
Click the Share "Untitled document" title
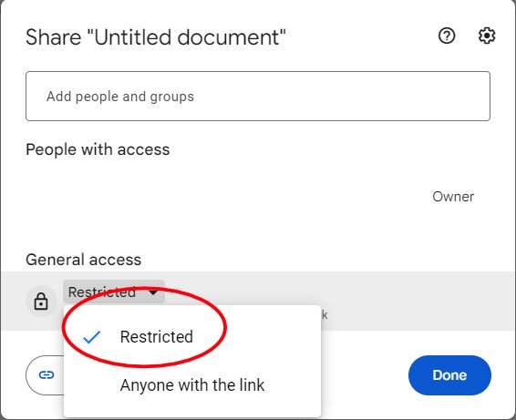(156, 36)
